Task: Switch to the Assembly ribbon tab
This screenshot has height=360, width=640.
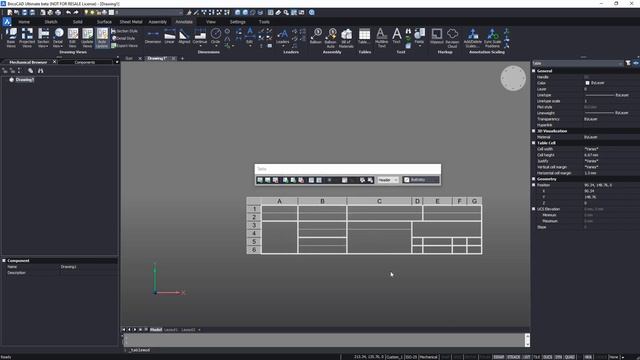Action: [158, 22]
